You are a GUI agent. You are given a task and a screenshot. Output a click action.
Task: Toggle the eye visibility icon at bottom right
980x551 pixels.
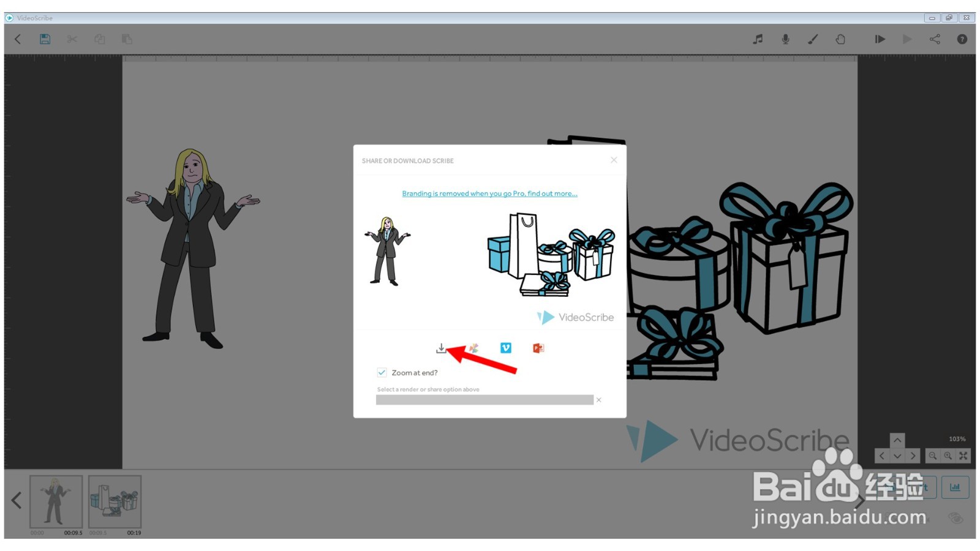(x=955, y=519)
